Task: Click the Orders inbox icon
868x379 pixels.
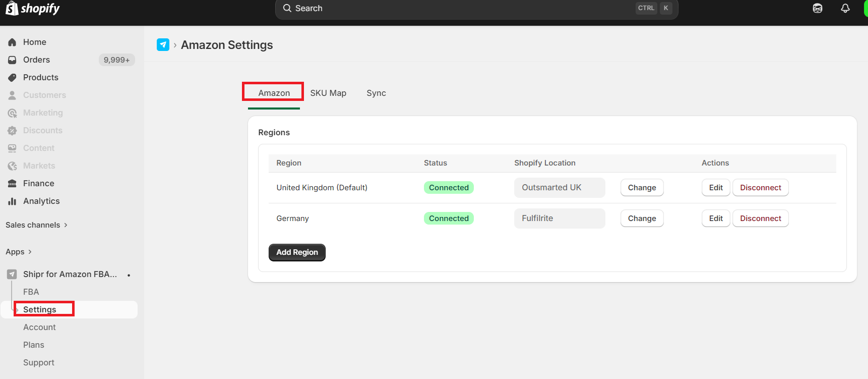Action: (12, 60)
